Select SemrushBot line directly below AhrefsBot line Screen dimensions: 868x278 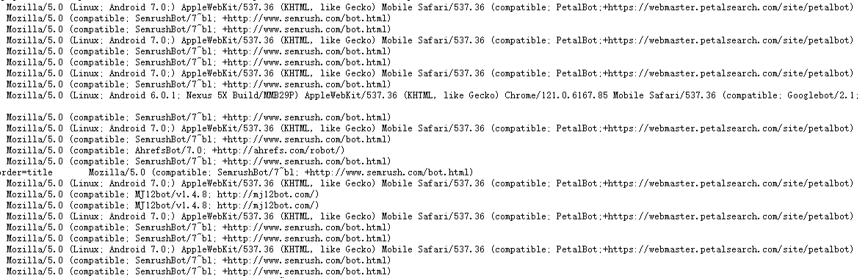199,161
